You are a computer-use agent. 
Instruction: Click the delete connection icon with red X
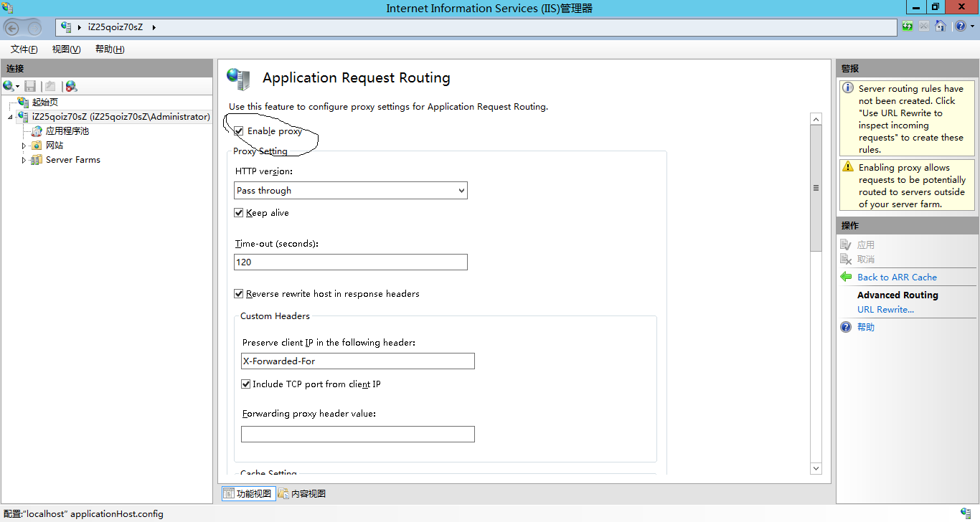coord(71,86)
